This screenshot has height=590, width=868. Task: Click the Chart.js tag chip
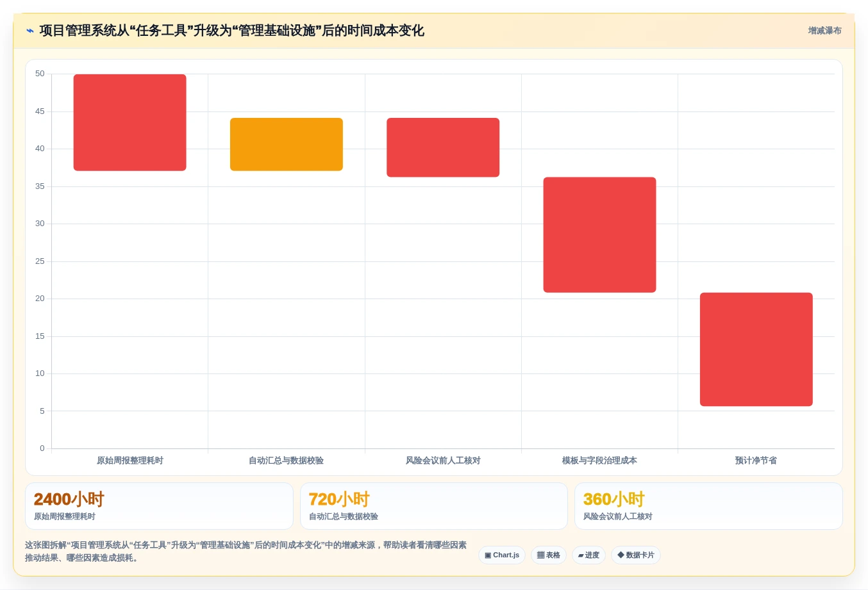pyautogui.click(x=502, y=555)
